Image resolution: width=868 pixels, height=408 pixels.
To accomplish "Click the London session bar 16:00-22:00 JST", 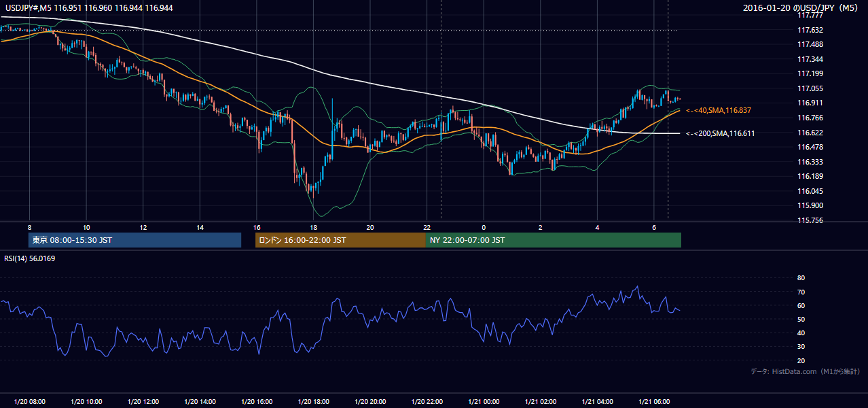I will 340,240.
